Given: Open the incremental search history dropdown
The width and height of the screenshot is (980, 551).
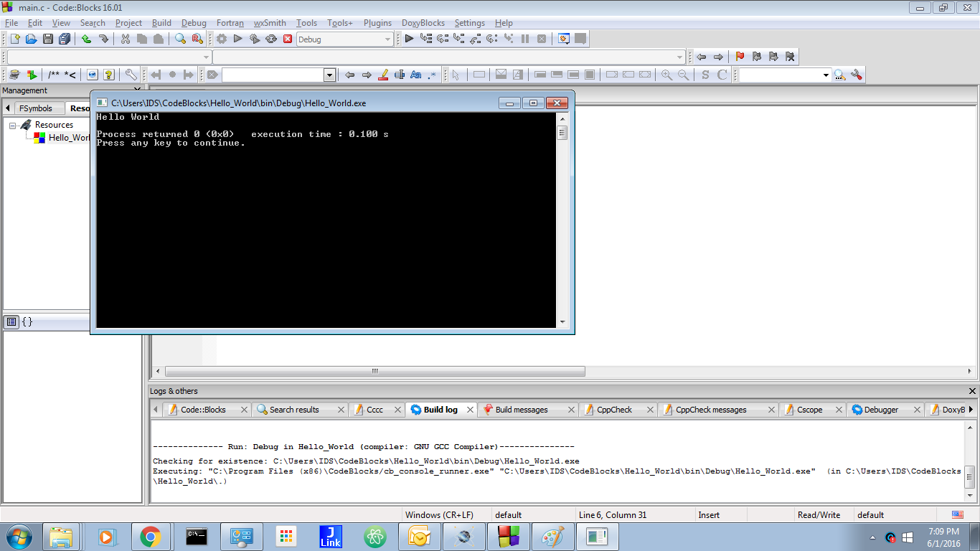Looking at the screenshot, I should coord(329,74).
